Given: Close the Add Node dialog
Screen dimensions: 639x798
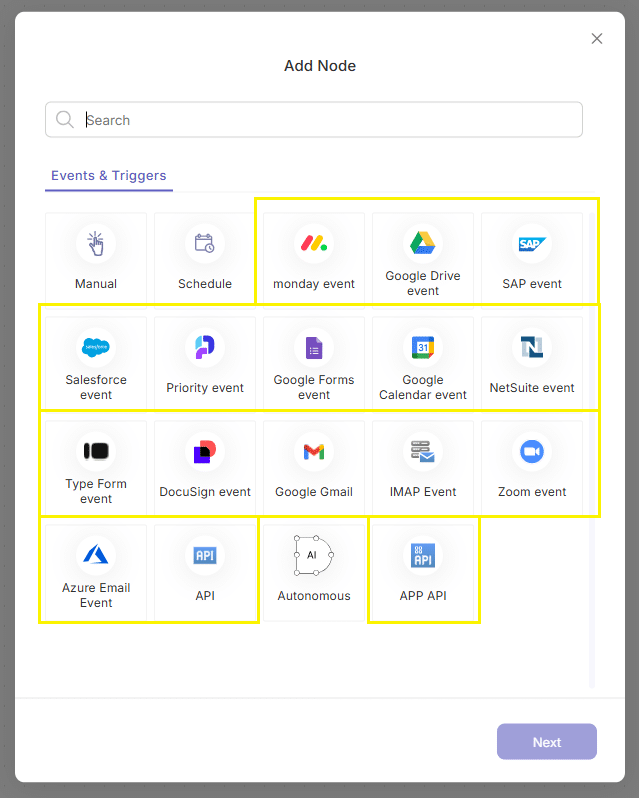Looking at the screenshot, I should click(x=597, y=39).
